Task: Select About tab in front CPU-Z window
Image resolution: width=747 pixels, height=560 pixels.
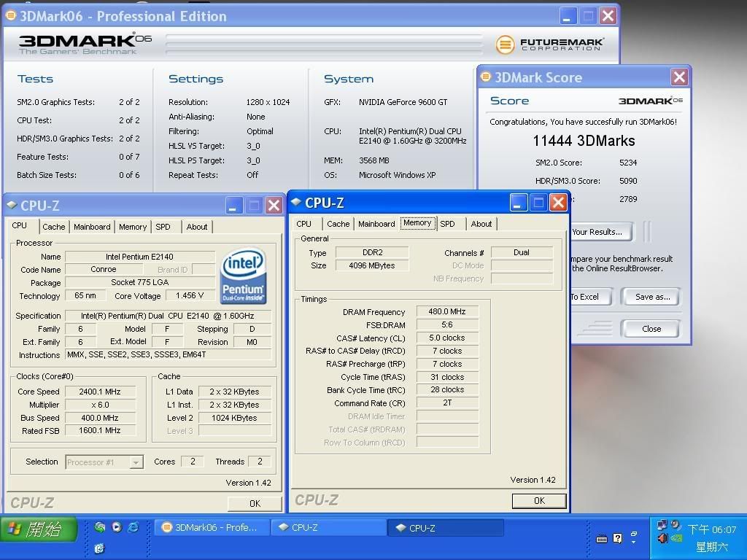Action: (x=481, y=224)
